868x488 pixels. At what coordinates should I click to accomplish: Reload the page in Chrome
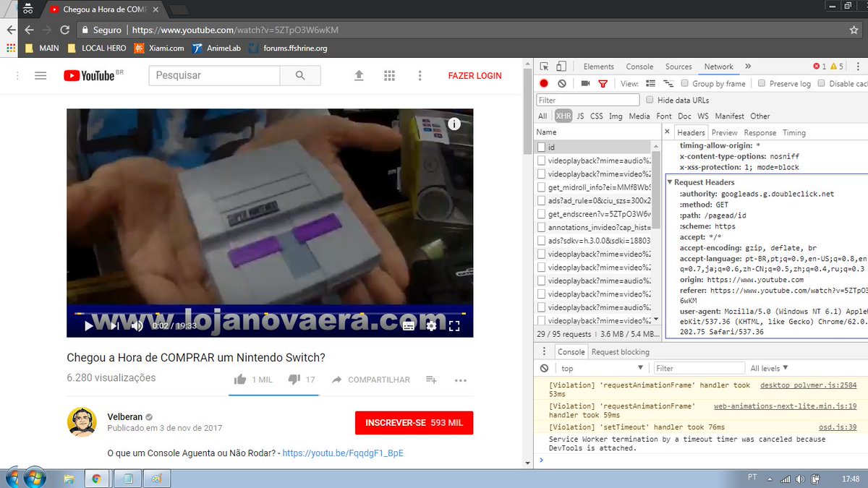click(65, 30)
